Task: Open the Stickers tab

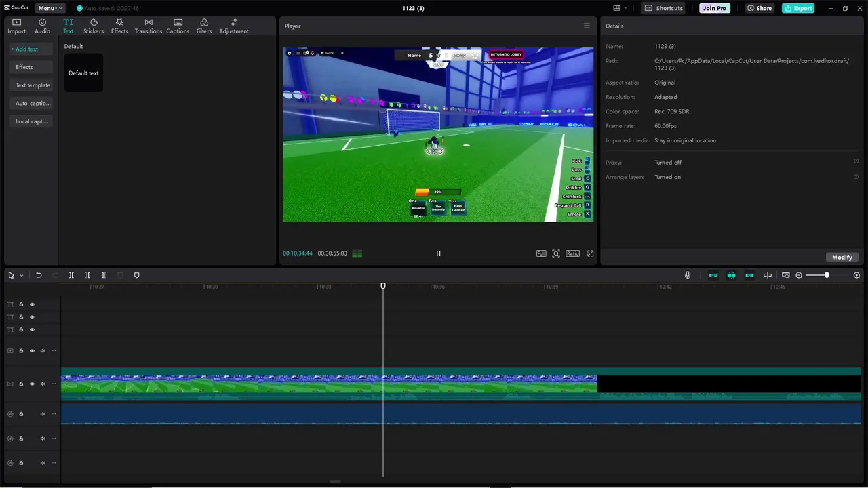Action: click(94, 26)
